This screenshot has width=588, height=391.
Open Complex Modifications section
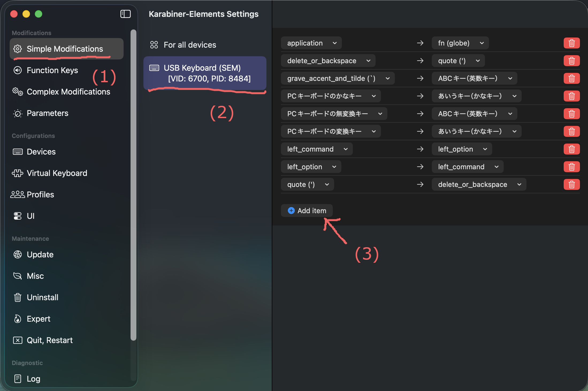[67, 92]
